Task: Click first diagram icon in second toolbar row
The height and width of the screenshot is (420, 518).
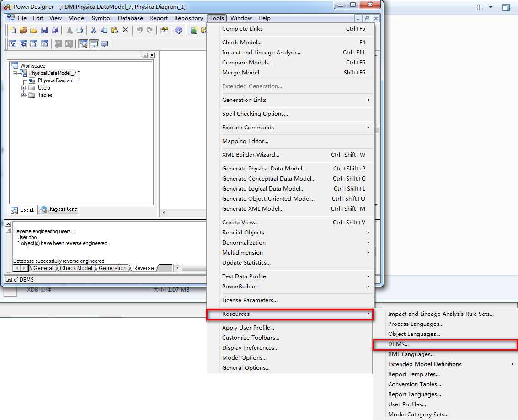Action: tap(13, 43)
